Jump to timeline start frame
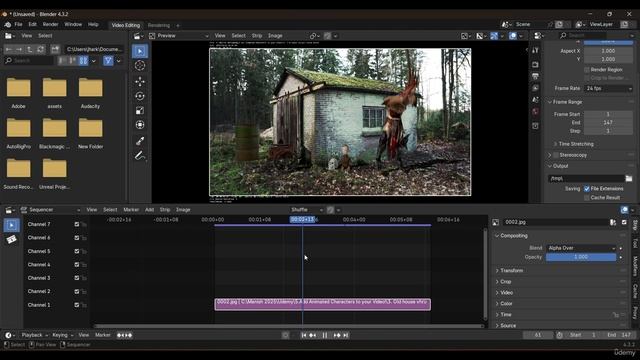The image size is (640, 360). (304, 335)
